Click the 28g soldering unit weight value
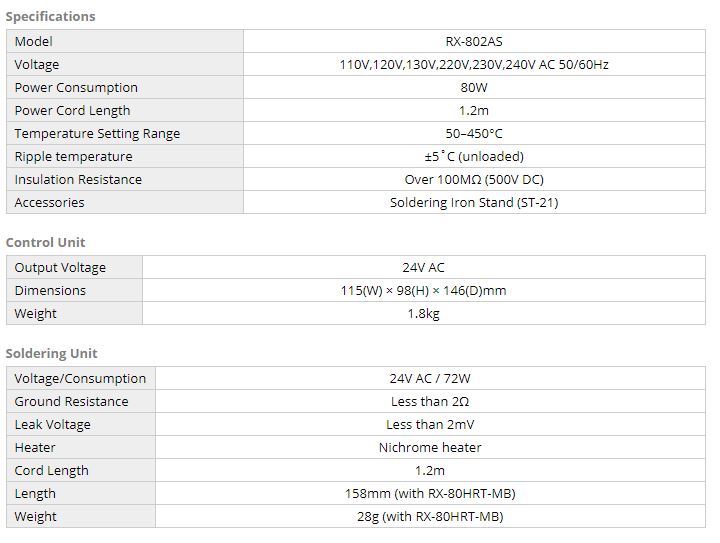The width and height of the screenshot is (720, 543). (x=430, y=517)
